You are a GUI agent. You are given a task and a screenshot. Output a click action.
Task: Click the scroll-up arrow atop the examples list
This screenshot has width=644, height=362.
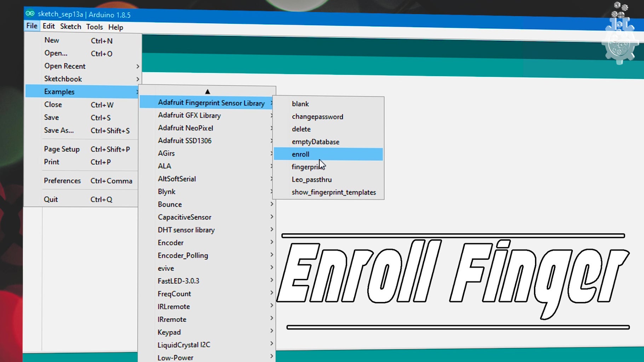[x=207, y=91]
